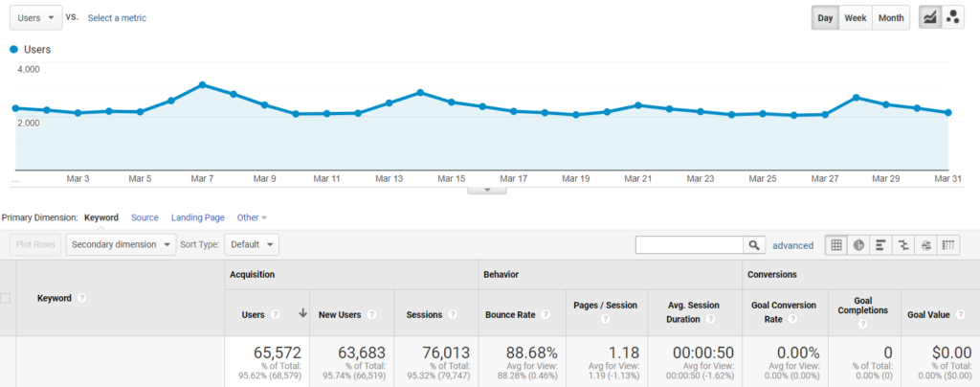
Task: Expand the Secondary dimension dropdown
Action: click(122, 244)
